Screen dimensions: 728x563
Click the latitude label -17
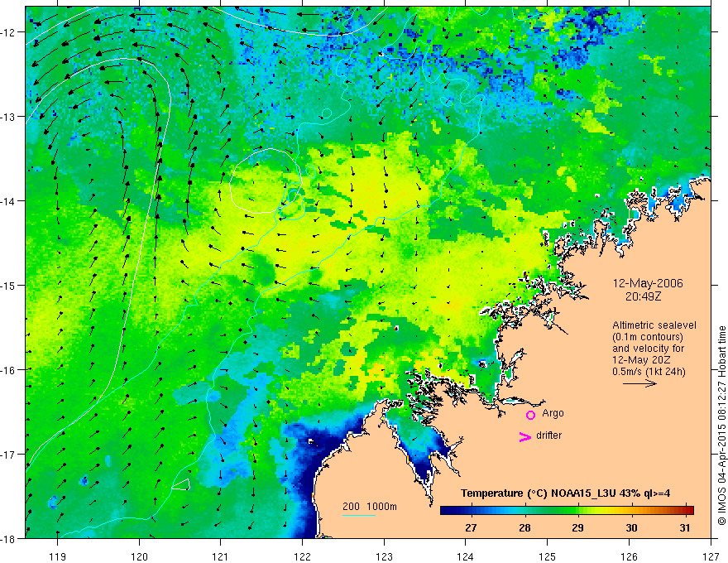point(9,455)
